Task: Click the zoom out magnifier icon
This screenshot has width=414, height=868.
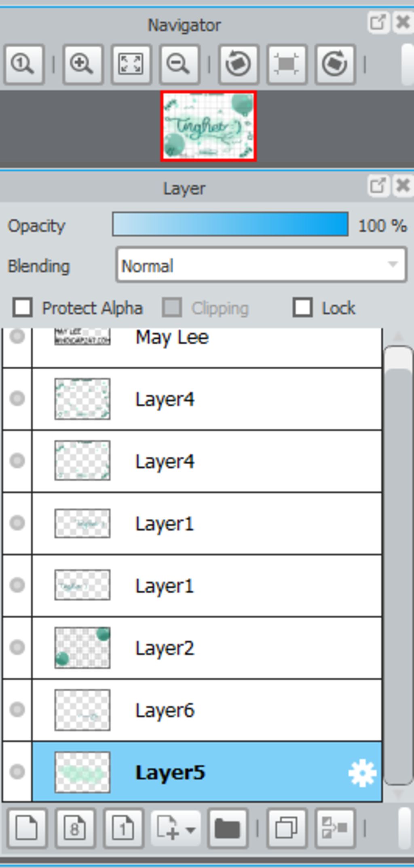Action: point(179,64)
